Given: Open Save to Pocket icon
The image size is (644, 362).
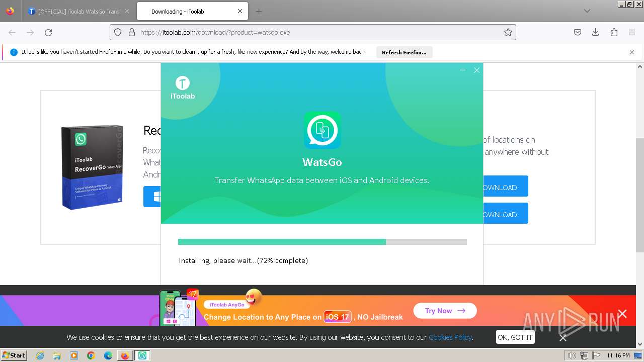Looking at the screenshot, I should [x=578, y=32].
